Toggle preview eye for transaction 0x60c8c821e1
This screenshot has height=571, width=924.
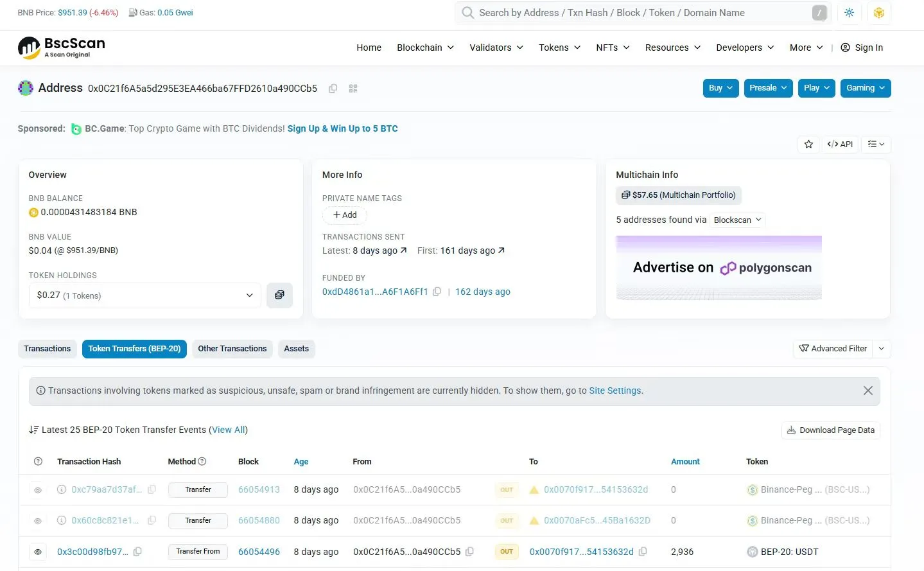point(38,521)
